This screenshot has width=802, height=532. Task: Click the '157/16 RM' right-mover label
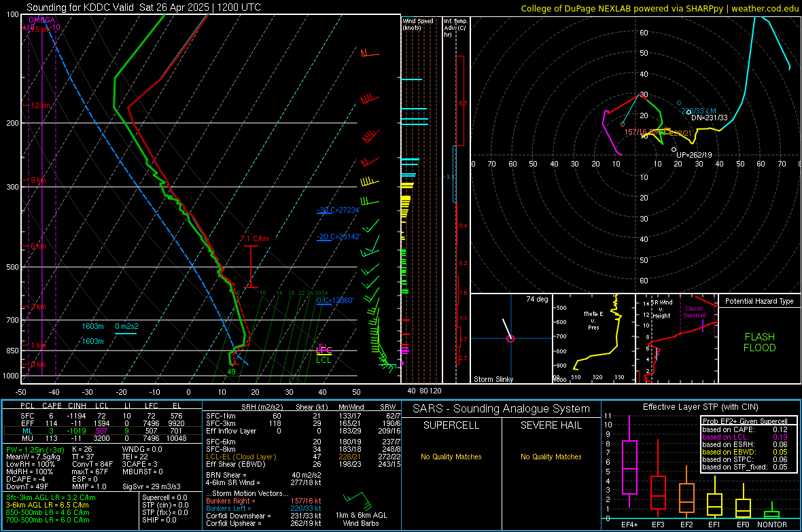pyautogui.click(x=642, y=131)
